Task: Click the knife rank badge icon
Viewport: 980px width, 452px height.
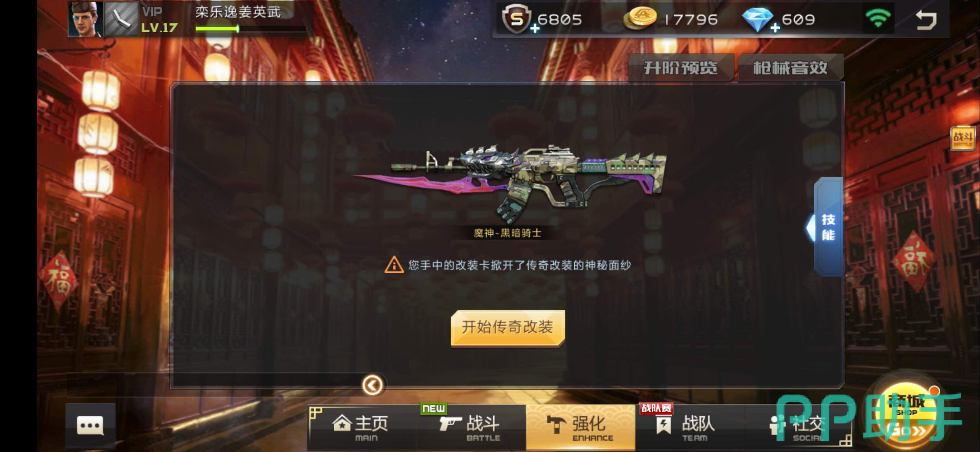Action: [121, 19]
